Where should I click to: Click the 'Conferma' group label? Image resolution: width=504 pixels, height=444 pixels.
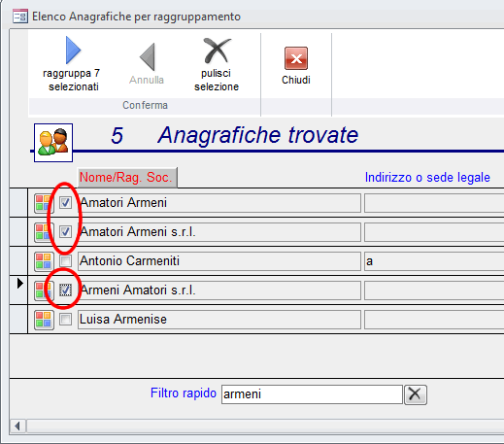[x=145, y=105]
